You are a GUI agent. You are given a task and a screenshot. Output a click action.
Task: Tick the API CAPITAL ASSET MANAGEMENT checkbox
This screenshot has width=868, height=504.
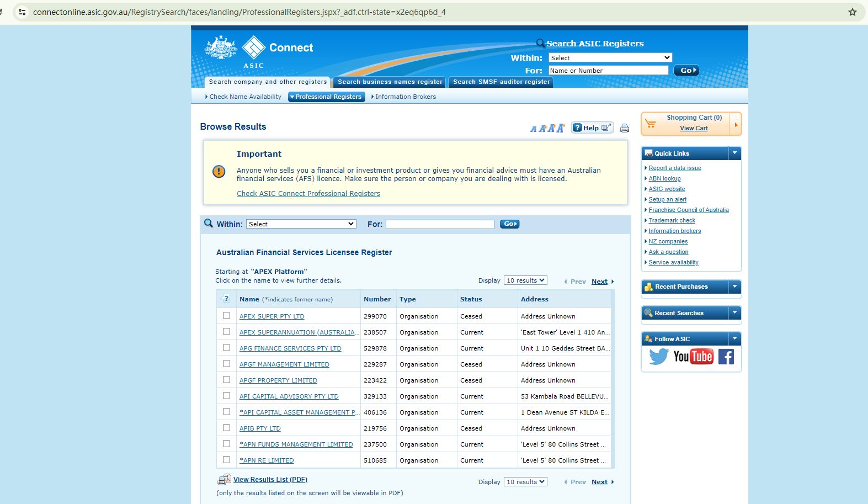point(226,412)
